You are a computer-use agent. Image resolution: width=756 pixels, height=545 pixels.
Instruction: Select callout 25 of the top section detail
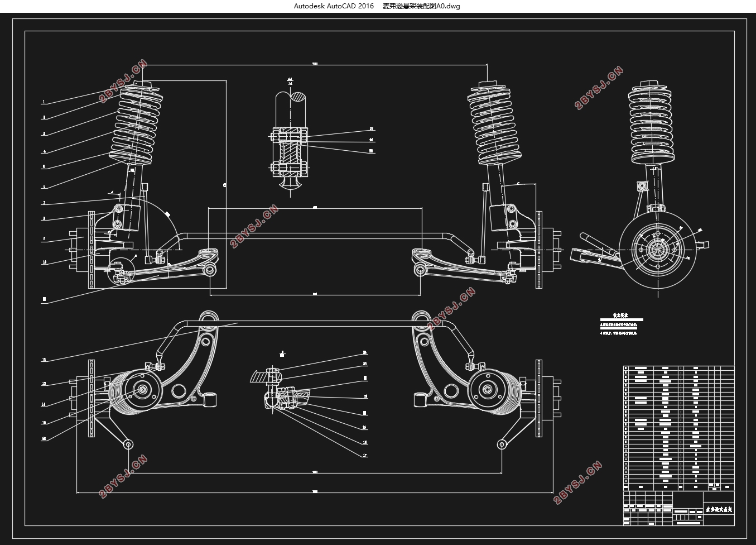click(372, 151)
